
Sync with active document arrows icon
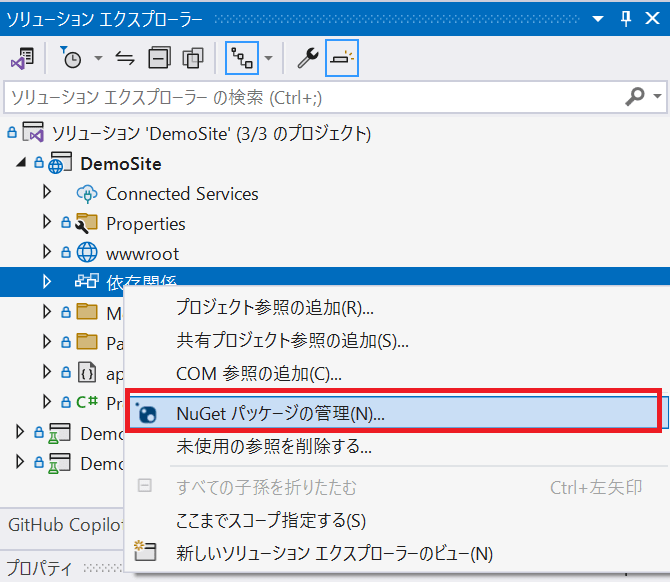[x=125, y=58]
